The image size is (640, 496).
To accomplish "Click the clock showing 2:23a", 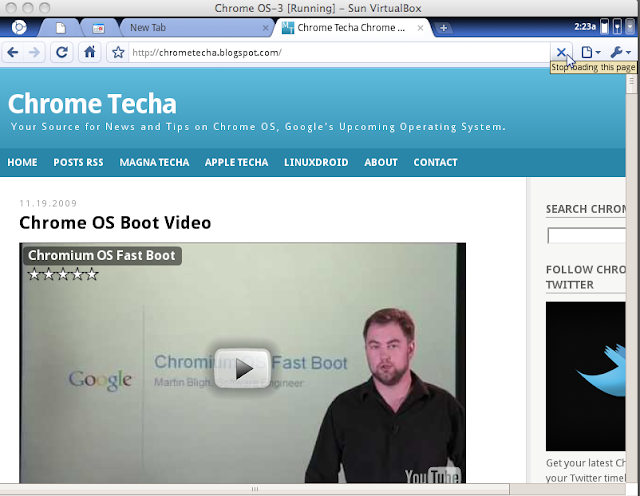I will 585,27.
